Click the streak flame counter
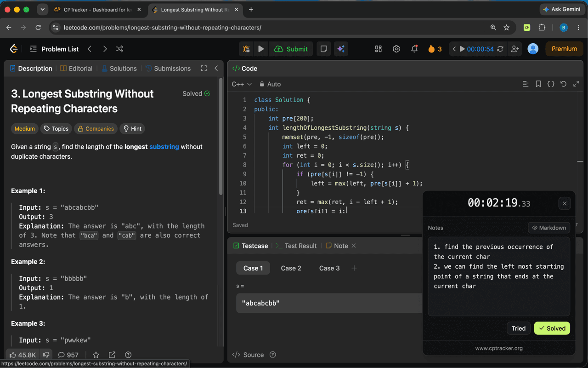The height and width of the screenshot is (368, 588). tap(435, 49)
